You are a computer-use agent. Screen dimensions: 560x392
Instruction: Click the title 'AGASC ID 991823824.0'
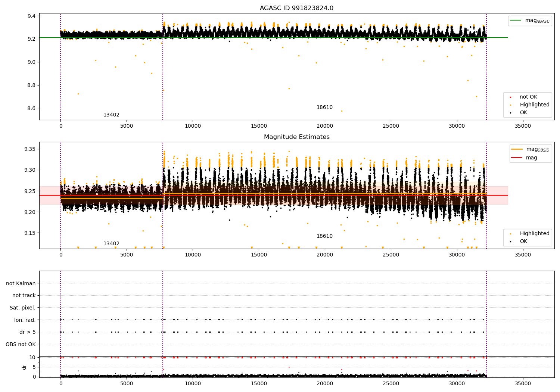click(296, 8)
